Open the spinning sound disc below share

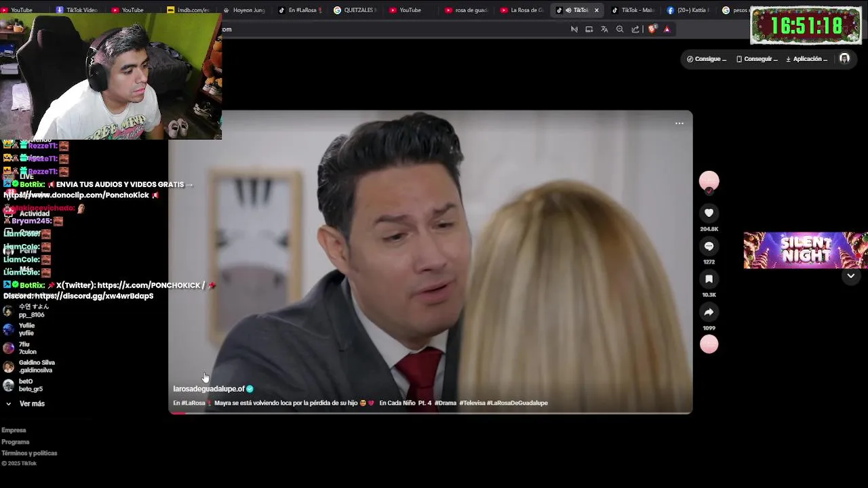click(x=709, y=344)
